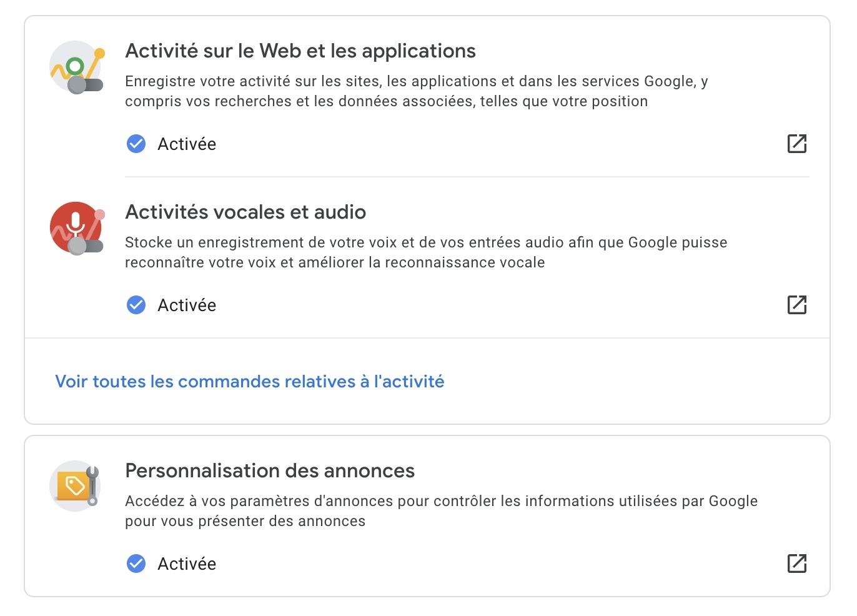Click blue checkmark under Activité sur le Web
Image resolution: width=857 pixels, height=616 pixels.
pos(136,144)
